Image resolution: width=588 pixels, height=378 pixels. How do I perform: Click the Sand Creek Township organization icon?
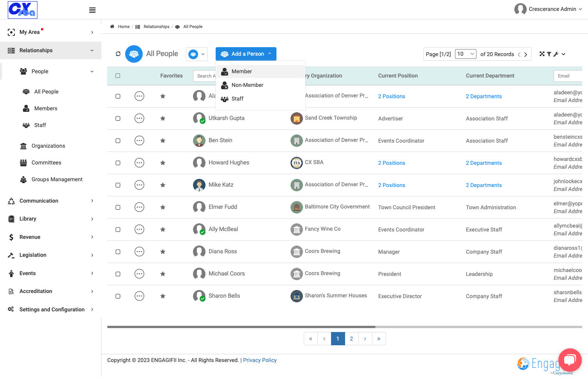click(x=297, y=118)
